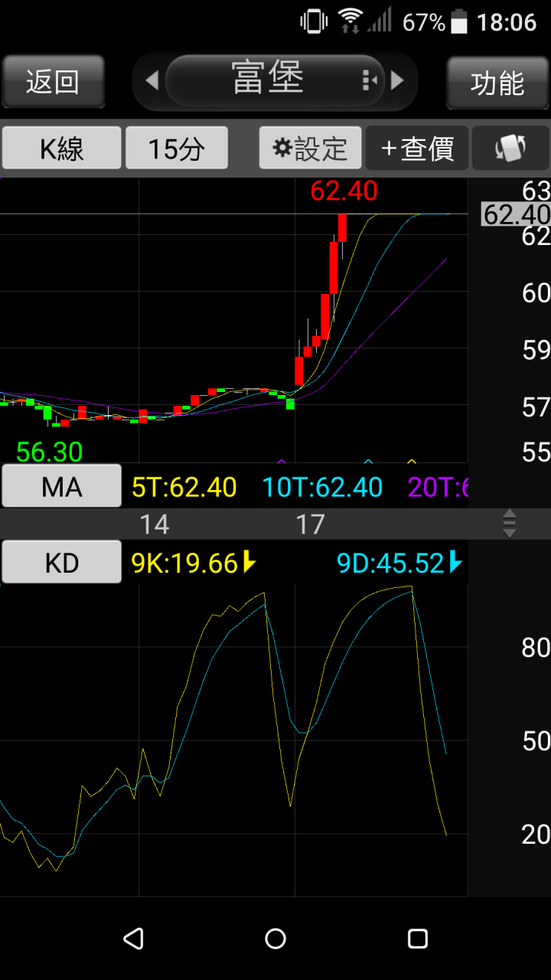This screenshot has height=980, width=551.
Task: Tap the Wi-Fi status icon
Action: [x=351, y=21]
